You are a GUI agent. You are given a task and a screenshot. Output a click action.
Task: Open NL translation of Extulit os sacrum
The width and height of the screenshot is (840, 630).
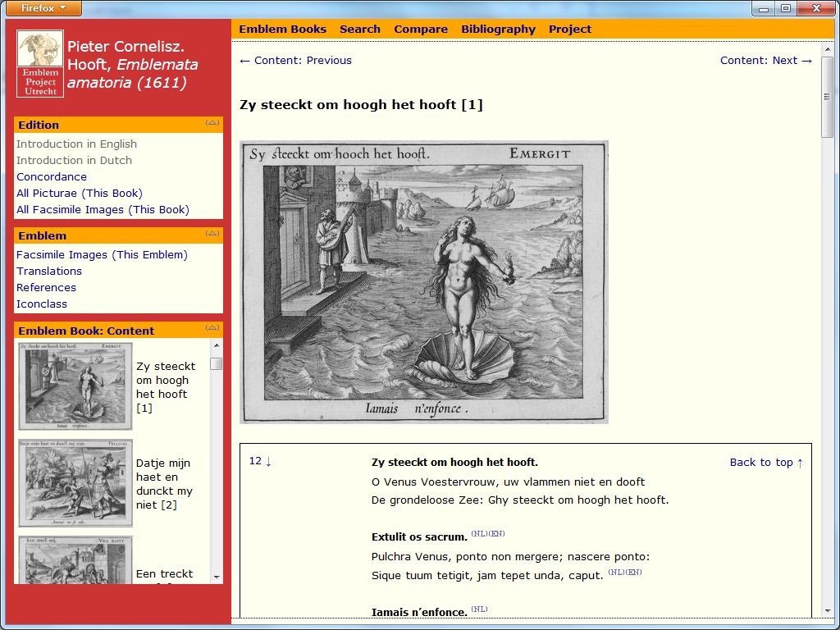[479, 533]
